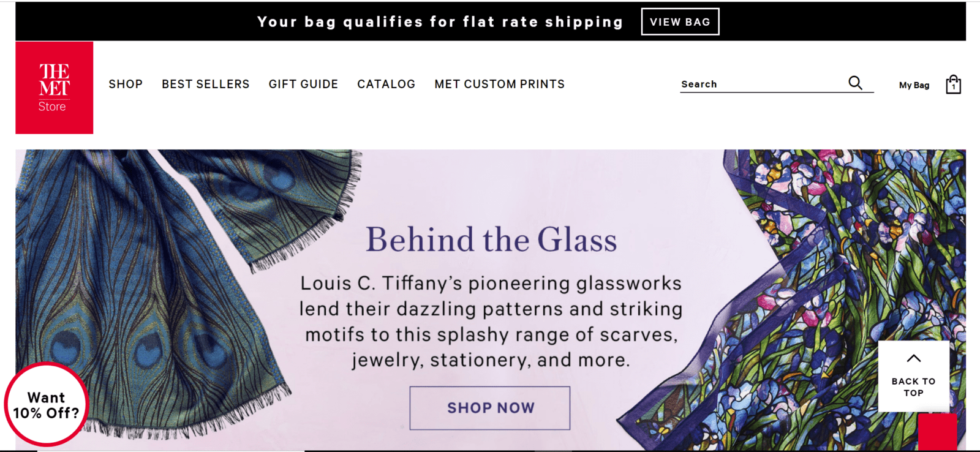
Task: Select GIFT GUIDE in the navigation
Action: tap(303, 84)
